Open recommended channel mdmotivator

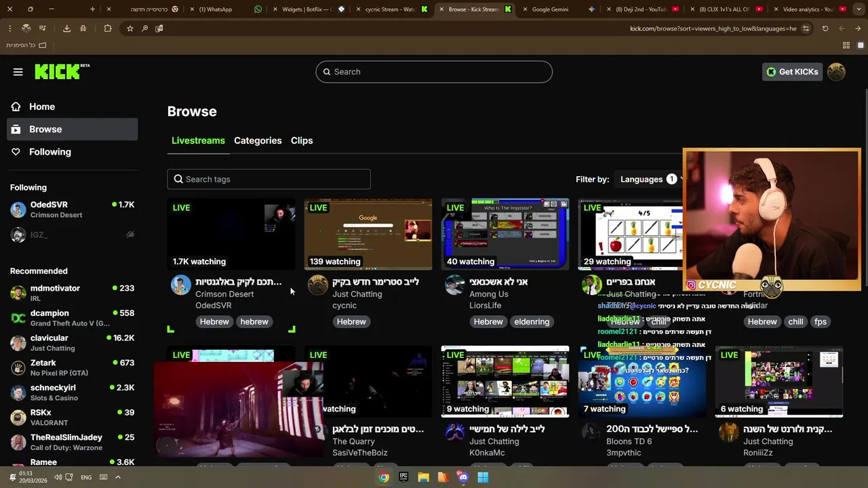(72, 293)
